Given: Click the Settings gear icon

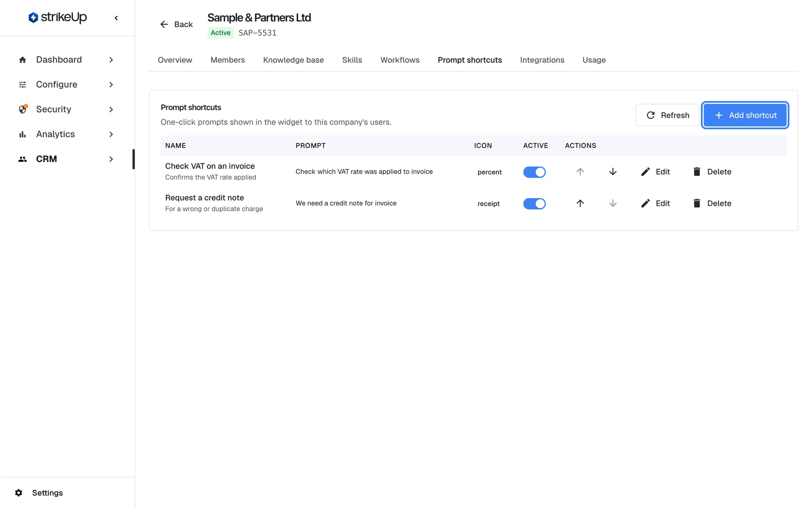Looking at the screenshot, I should pos(18,493).
